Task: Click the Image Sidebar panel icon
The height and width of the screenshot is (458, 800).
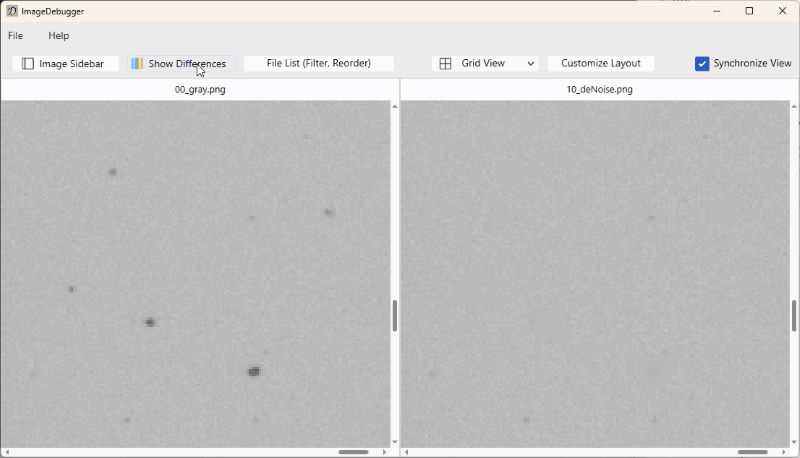Action: point(28,64)
